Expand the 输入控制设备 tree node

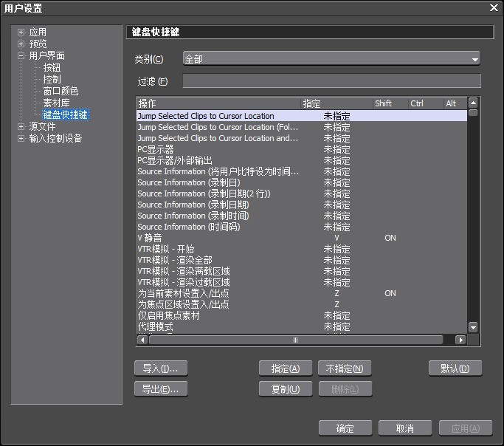pos(21,139)
